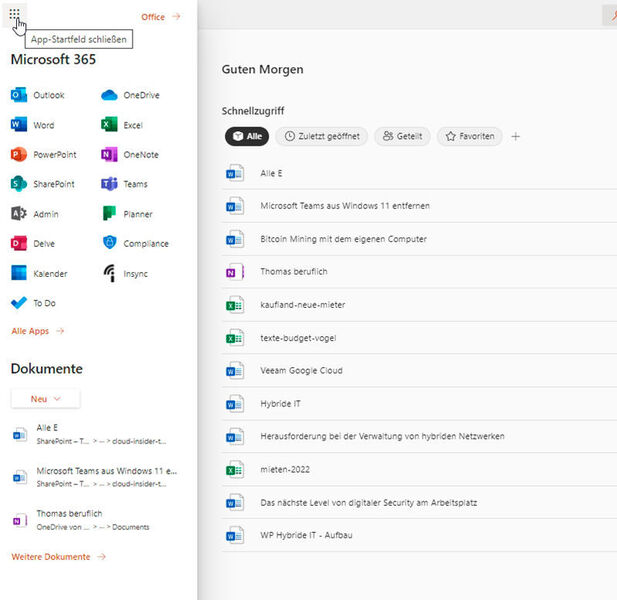The width and height of the screenshot is (617, 600).
Task: Open Herausforderung bei der Verwaltung document
Action: [x=419, y=436]
